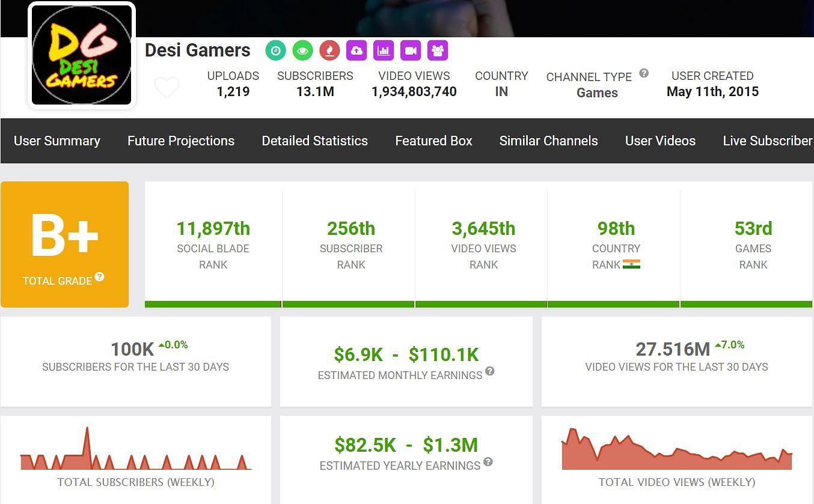Click the purple video camera badge

click(411, 51)
